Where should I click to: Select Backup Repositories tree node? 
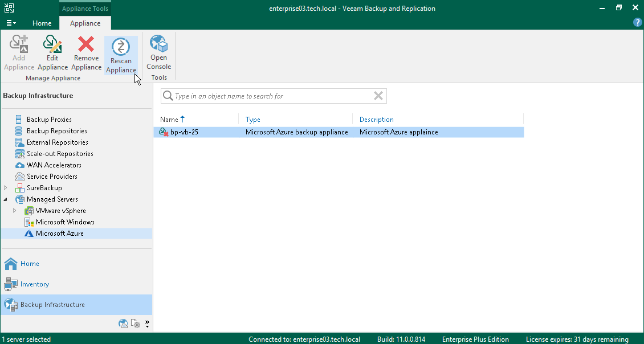[x=56, y=131]
